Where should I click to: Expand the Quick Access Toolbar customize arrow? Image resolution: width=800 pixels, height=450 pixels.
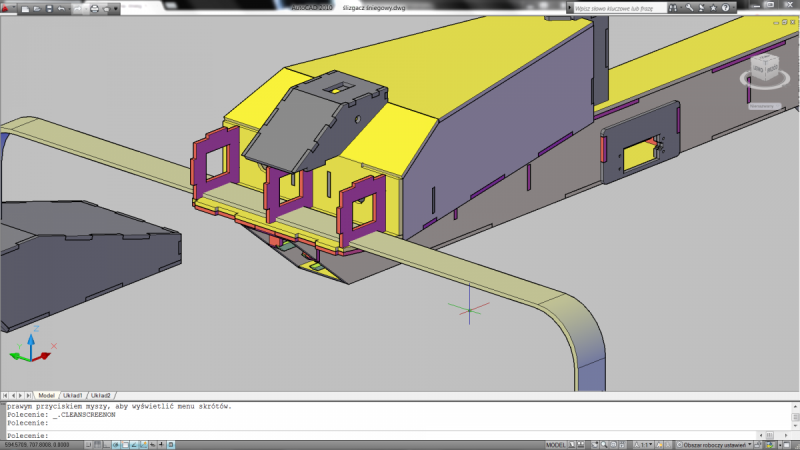pos(115,9)
